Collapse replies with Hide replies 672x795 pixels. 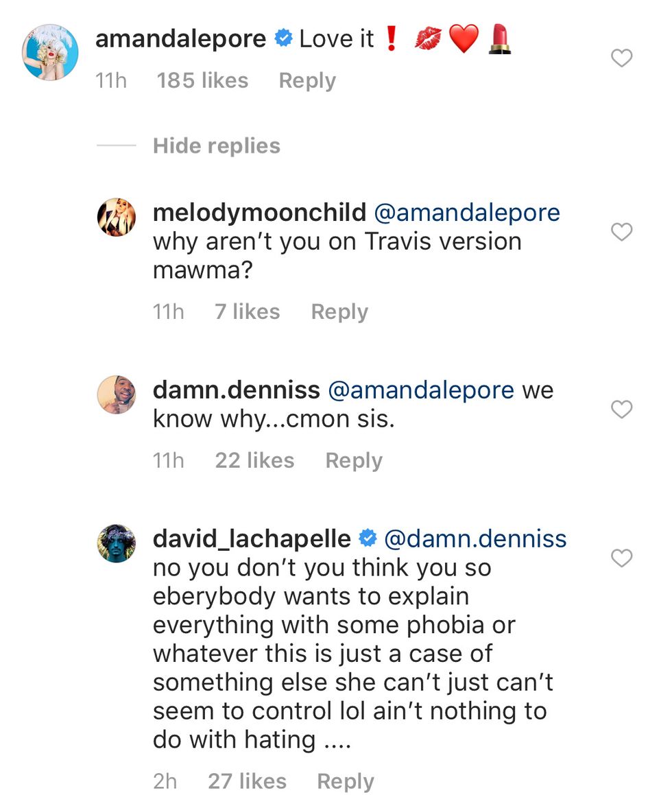(x=215, y=145)
